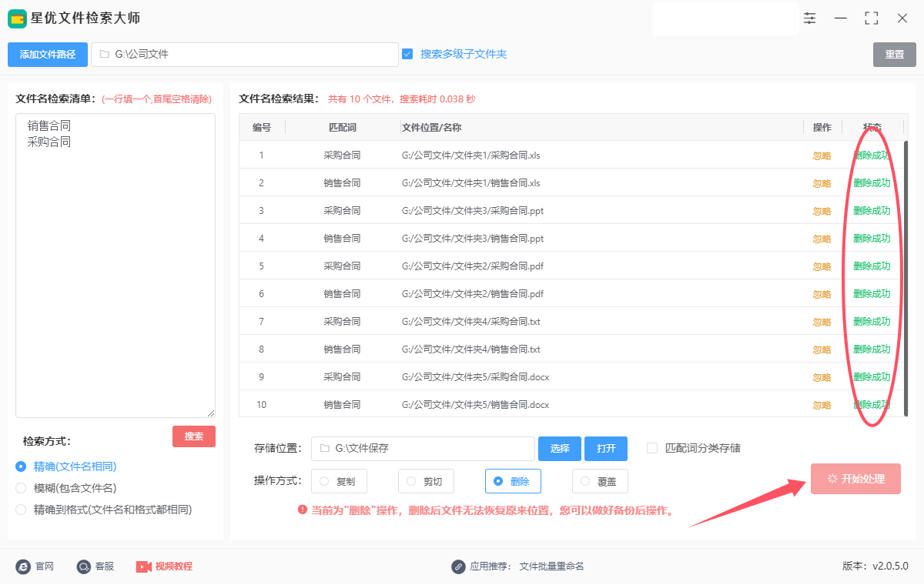This screenshot has height=585, width=924.
Task: Select file path 文件夹1/采购合同.xls
Action: (471, 155)
